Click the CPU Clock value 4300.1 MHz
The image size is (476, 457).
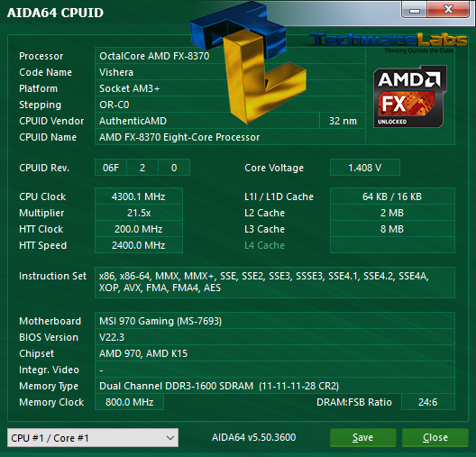(139, 197)
